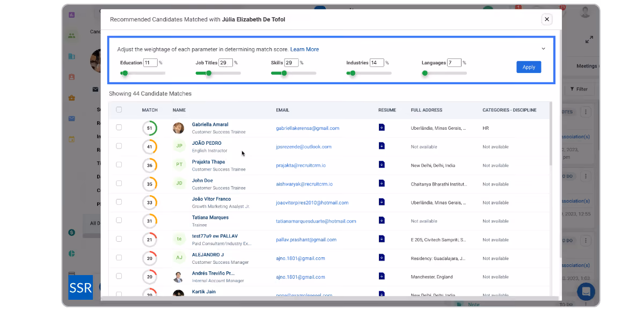
Task: Open Gabriella Amaral's profile photo
Action: tap(178, 128)
